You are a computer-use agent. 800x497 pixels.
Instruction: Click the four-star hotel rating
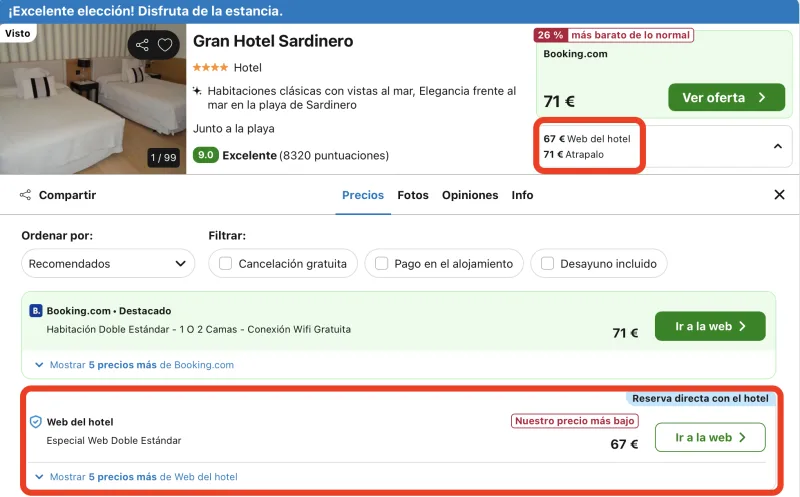click(210, 67)
